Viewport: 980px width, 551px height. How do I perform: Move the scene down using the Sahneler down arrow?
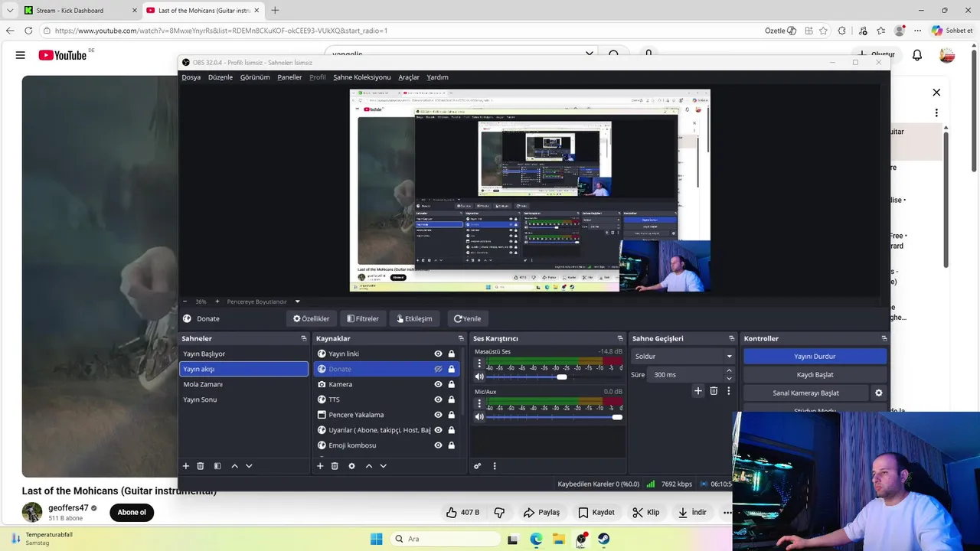coord(249,466)
